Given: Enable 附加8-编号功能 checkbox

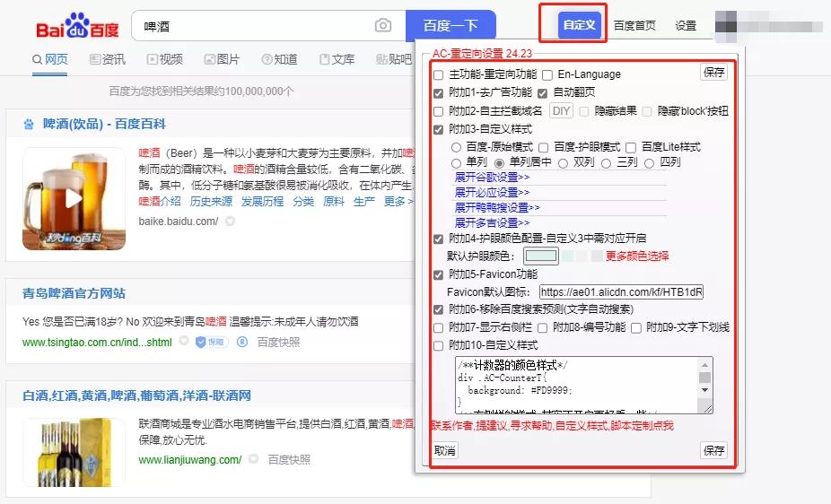Looking at the screenshot, I should pos(542,328).
